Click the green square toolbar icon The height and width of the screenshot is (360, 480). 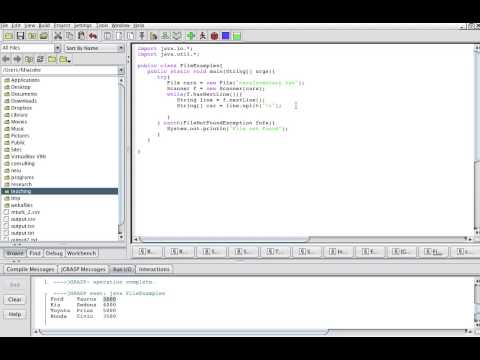(x=237, y=36)
